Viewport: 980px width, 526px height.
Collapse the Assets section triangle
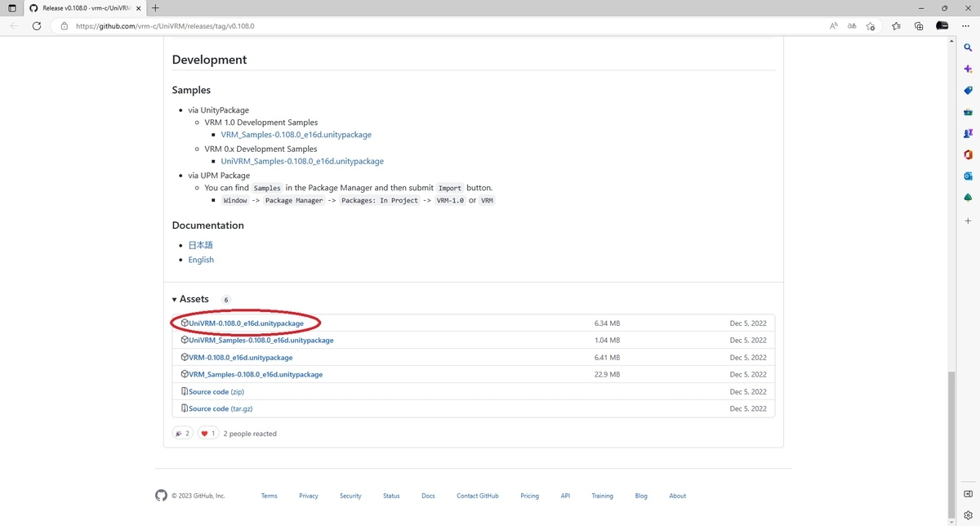point(175,300)
